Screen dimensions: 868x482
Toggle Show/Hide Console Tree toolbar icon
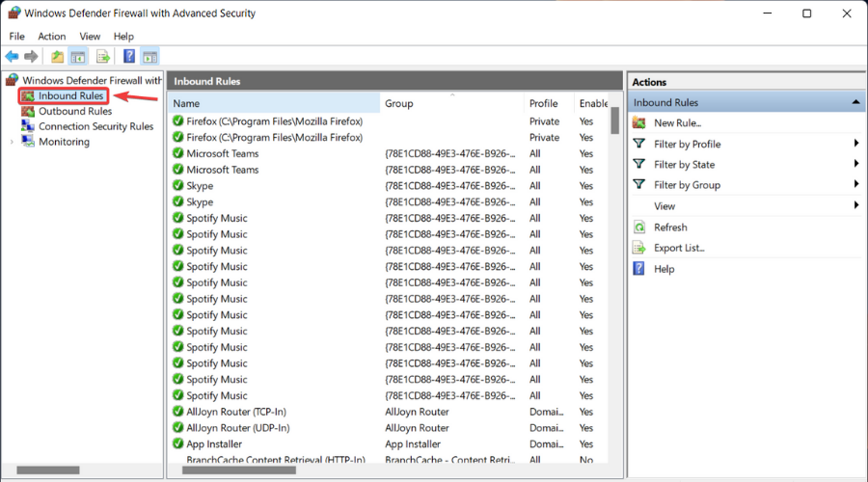click(x=78, y=57)
